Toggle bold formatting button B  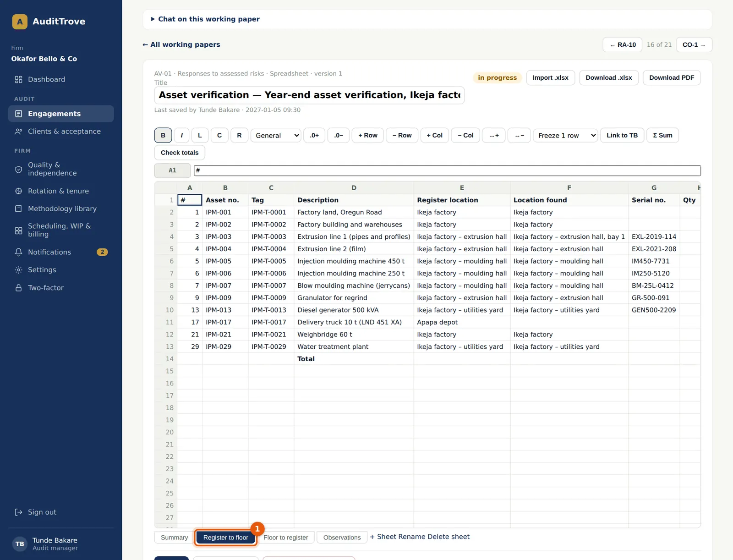pos(163,135)
